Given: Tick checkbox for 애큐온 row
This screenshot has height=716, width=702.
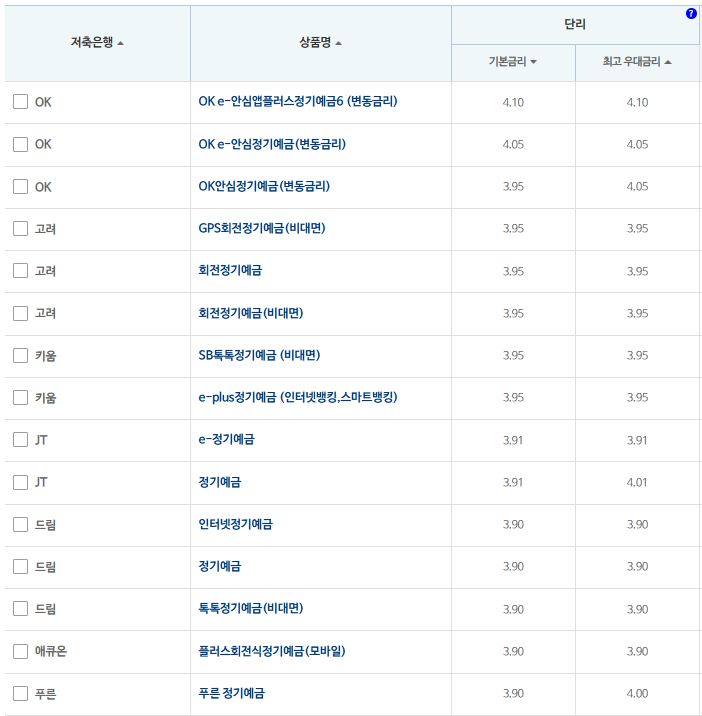Looking at the screenshot, I should (x=21, y=651).
